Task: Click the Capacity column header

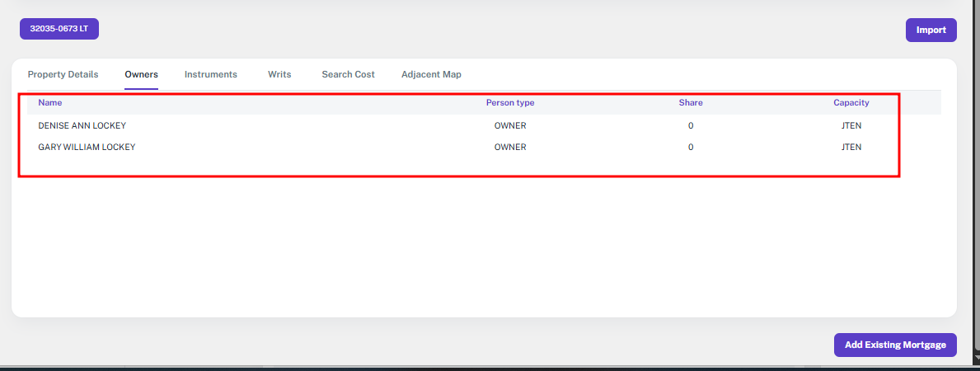Action: point(851,103)
